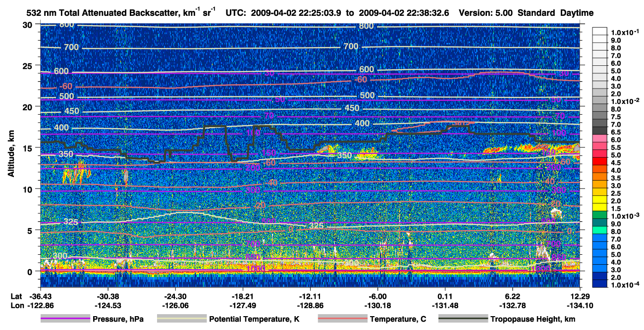
Task: Click longitude value -124.53
Action: point(107,306)
